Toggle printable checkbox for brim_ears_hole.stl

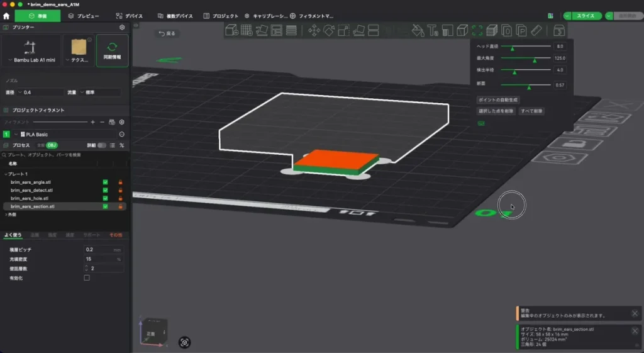(x=106, y=198)
